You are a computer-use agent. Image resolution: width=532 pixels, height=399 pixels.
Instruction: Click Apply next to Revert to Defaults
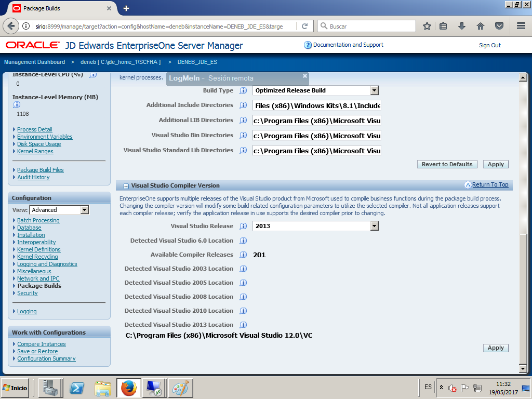496,164
